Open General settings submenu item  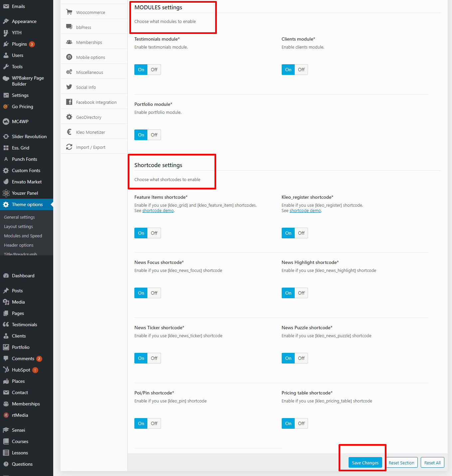point(19,217)
